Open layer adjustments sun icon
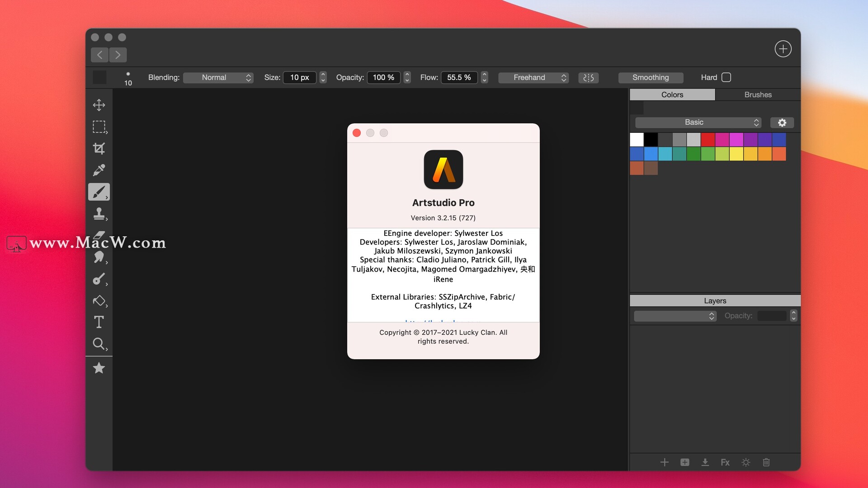The height and width of the screenshot is (488, 868). [x=746, y=462]
